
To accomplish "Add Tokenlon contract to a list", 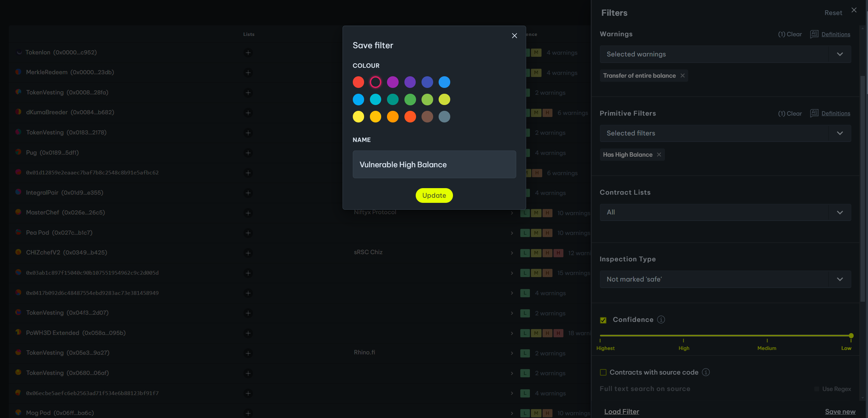I will [x=248, y=53].
